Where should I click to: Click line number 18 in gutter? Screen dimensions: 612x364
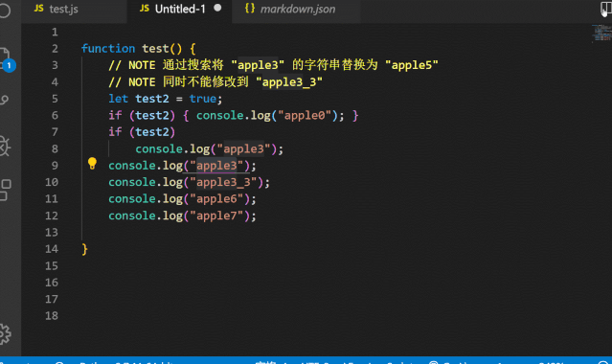(x=52, y=316)
